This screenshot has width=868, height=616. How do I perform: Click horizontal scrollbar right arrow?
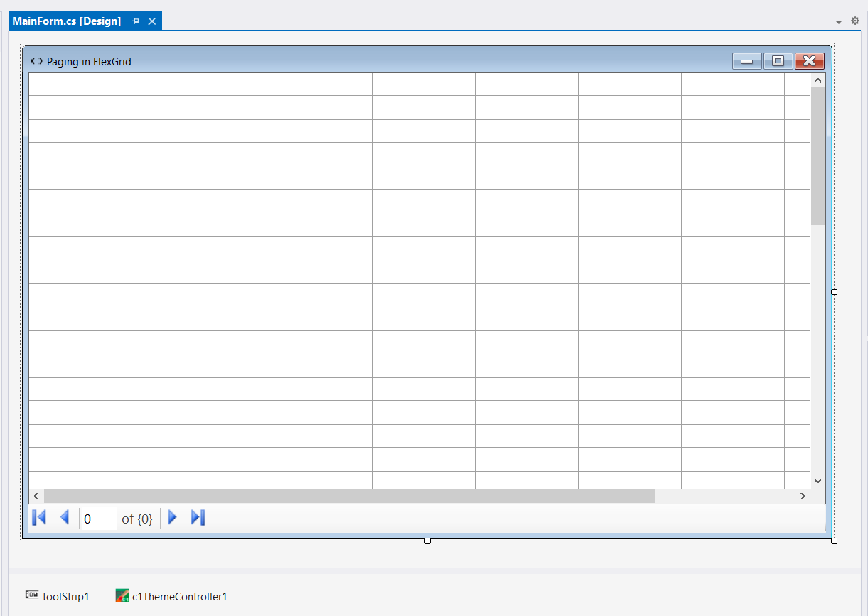(x=803, y=496)
